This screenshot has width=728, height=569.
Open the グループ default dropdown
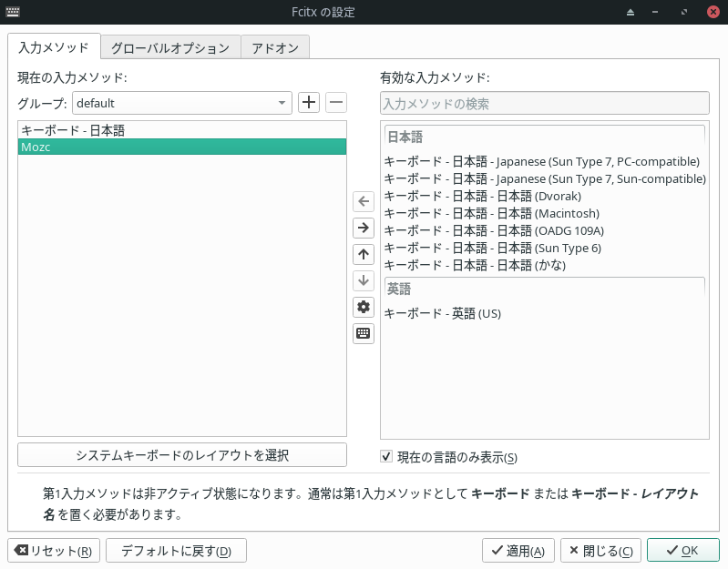point(181,103)
